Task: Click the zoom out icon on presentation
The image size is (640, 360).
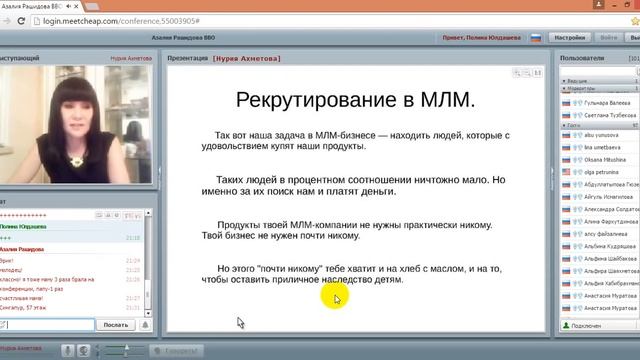Action: pyautogui.click(x=527, y=73)
